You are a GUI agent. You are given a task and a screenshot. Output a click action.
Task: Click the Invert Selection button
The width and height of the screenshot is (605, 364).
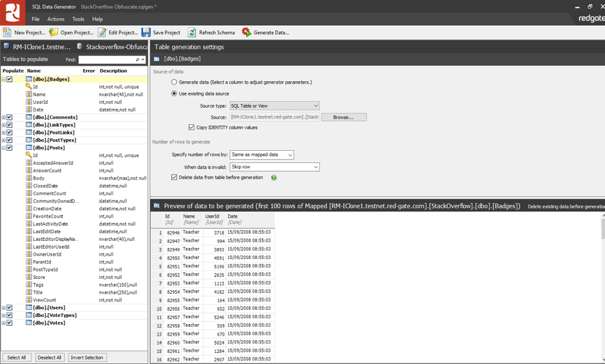click(x=87, y=358)
